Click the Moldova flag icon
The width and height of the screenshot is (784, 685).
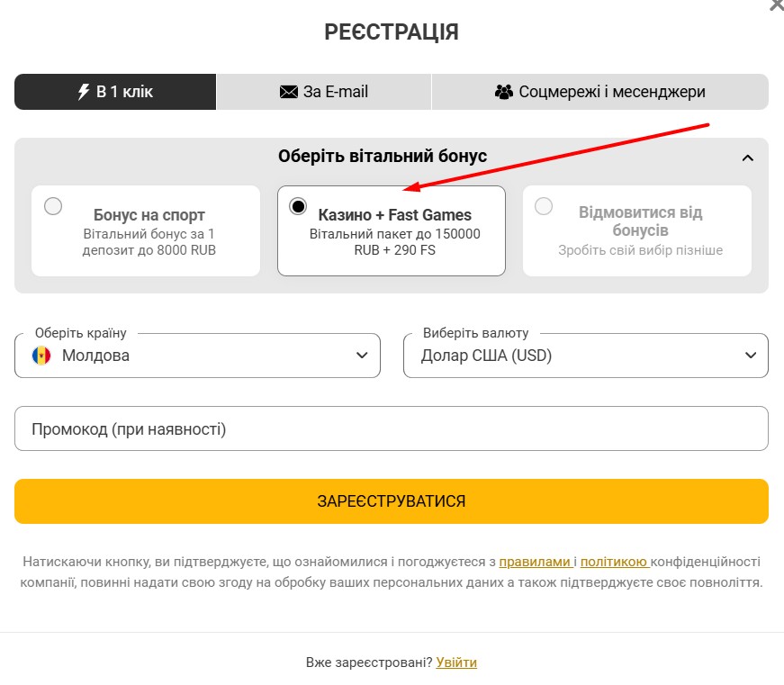click(x=41, y=356)
